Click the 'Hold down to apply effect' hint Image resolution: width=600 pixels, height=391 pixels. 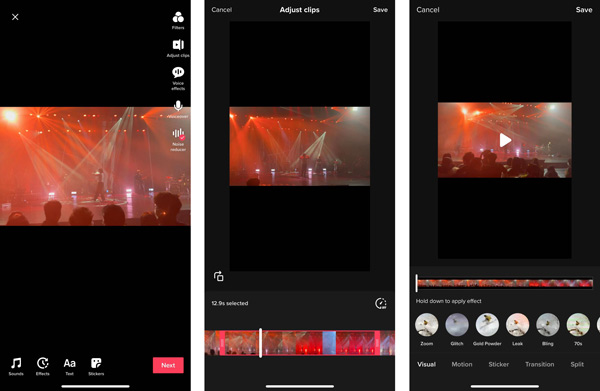pyautogui.click(x=448, y=301)
